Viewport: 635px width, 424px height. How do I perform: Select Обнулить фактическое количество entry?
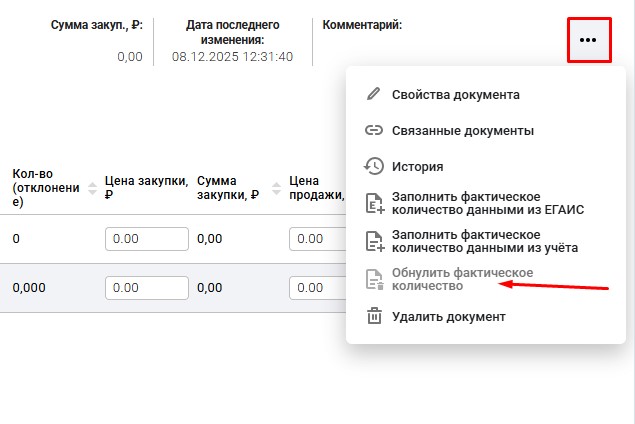462,279
